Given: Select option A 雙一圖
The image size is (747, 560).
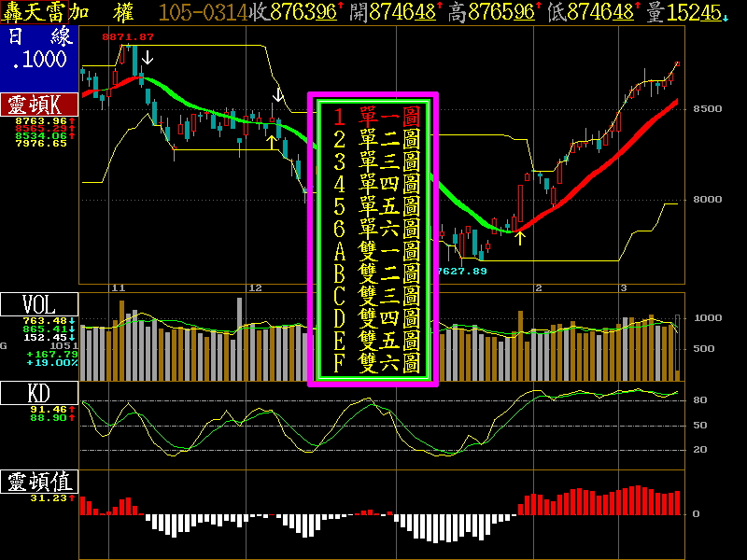Looking at the screenshot, I should pyautogui.click(x=373, y=251).
